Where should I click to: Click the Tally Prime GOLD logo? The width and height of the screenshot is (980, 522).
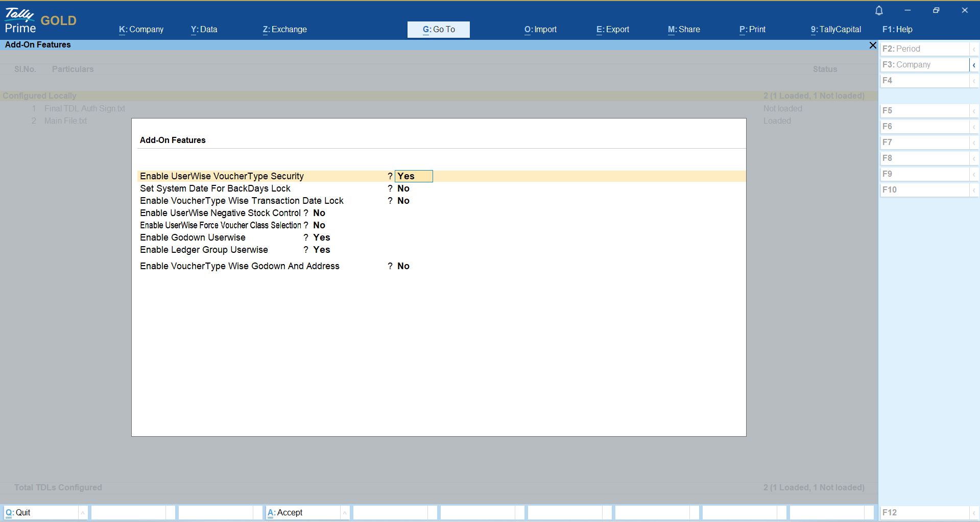click(41, 21)
